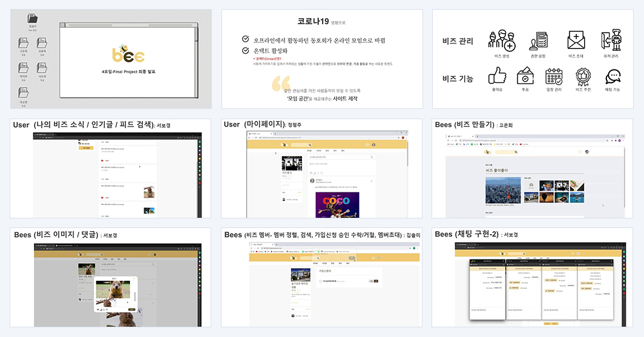Select radio button next to join applicant name
Screen dimensions: 644x337
click(320, 281)
